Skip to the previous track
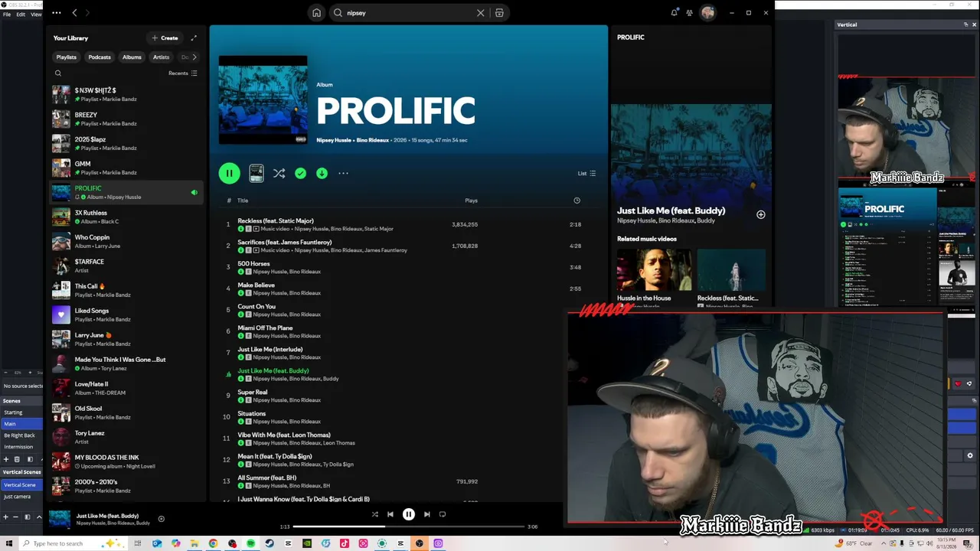980x551 pixels. pyautogui.click(x=390, y=514)
